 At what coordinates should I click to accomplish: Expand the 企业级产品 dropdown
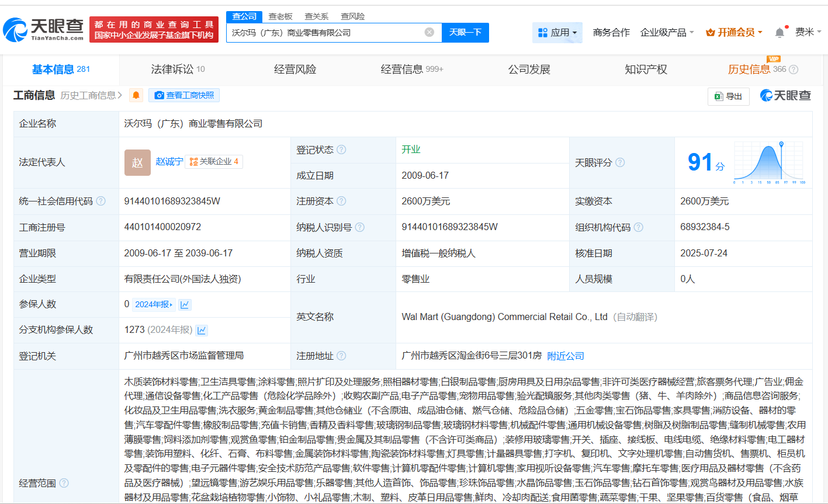point(667,33)
